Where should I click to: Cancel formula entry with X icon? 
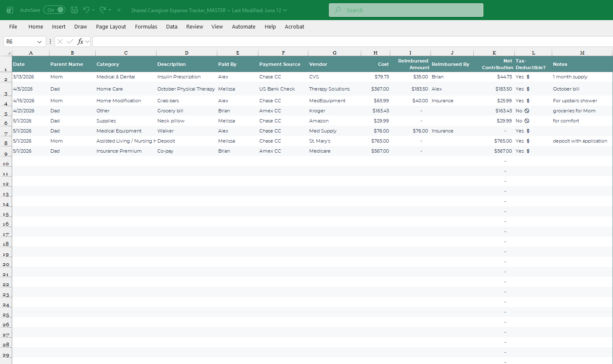tap(60, 42)
